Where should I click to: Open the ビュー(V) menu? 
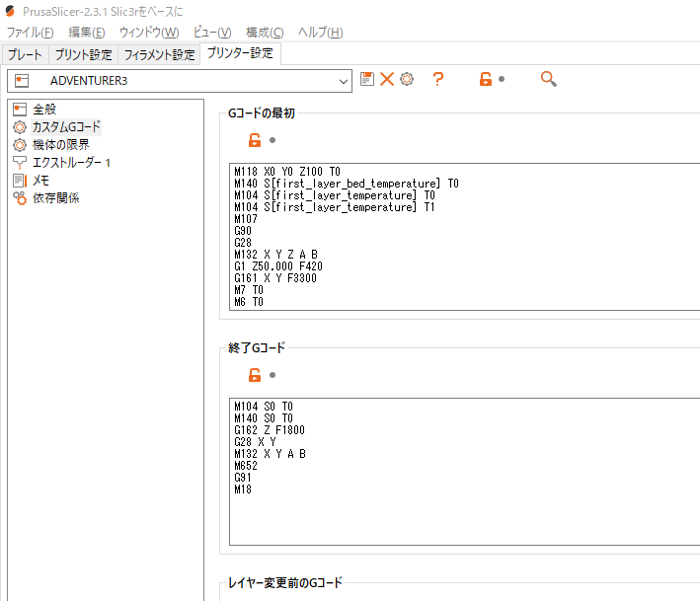tap(212, 33)
